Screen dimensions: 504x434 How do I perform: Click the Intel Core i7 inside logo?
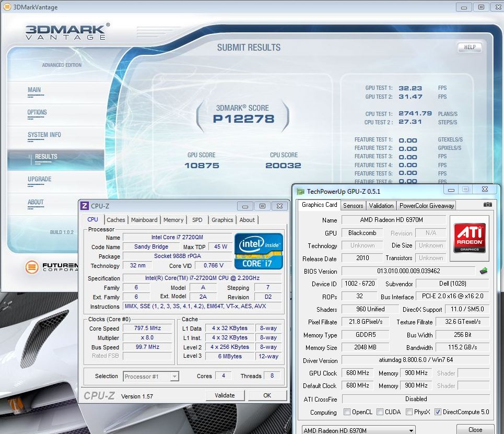click(259, 251)
